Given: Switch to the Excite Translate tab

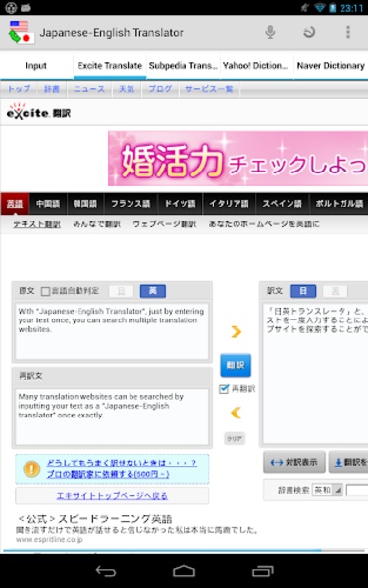Looking at the screenshot, I should click(x=110, y=66).
